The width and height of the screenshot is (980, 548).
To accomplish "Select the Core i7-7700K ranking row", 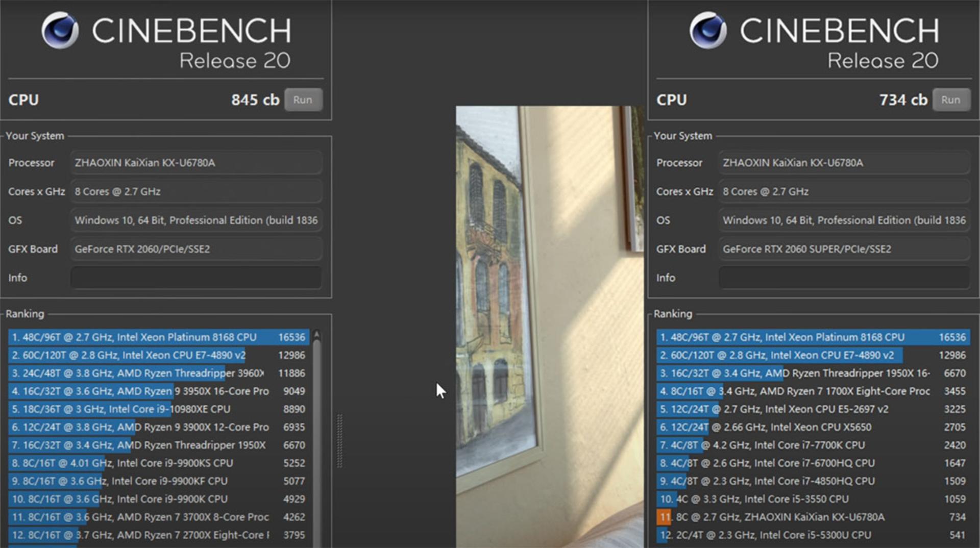I will [813, 445].
